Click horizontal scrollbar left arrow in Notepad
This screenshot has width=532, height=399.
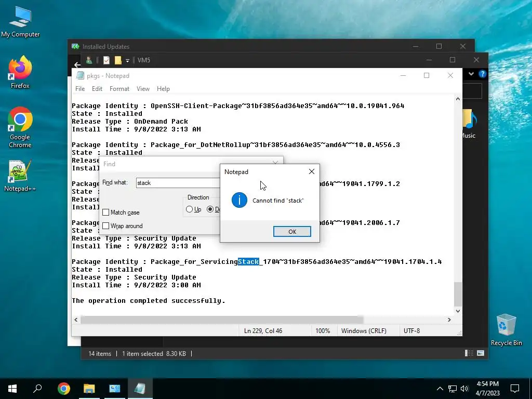[x=76, y=320]
